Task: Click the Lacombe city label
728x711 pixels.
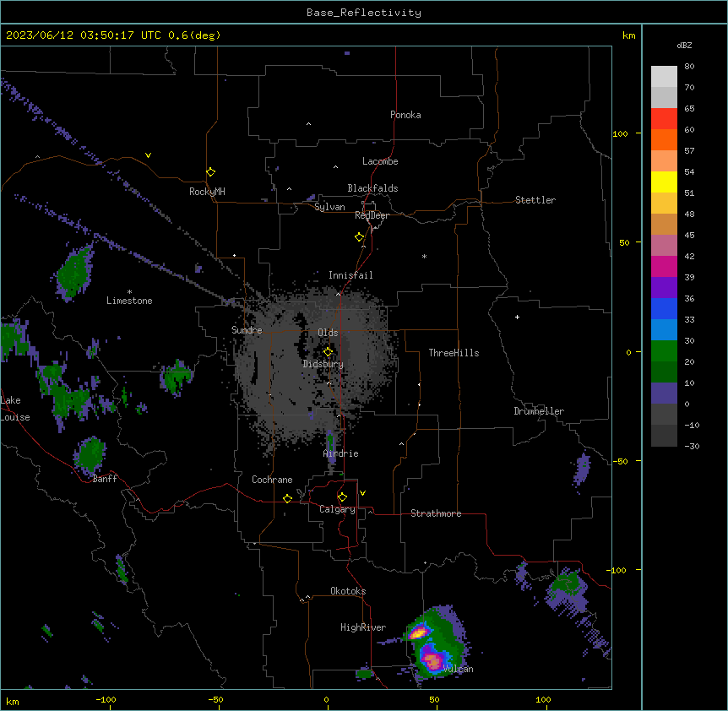Action: click(380, 161)
